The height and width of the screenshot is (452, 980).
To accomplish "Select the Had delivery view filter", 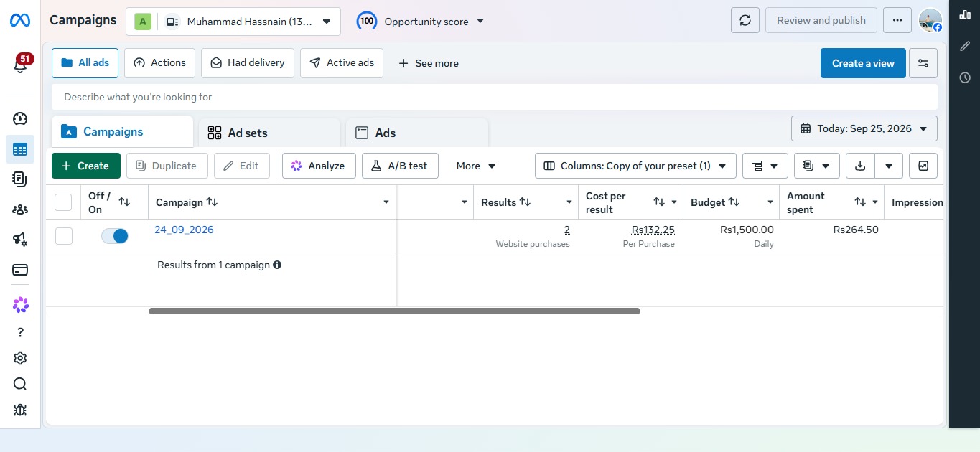I will [248, 63].
